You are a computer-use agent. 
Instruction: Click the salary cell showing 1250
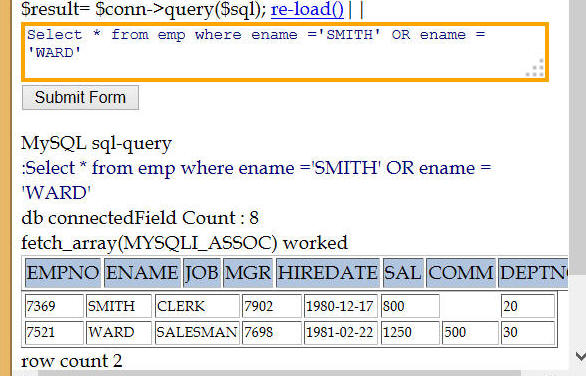[410, 332]
